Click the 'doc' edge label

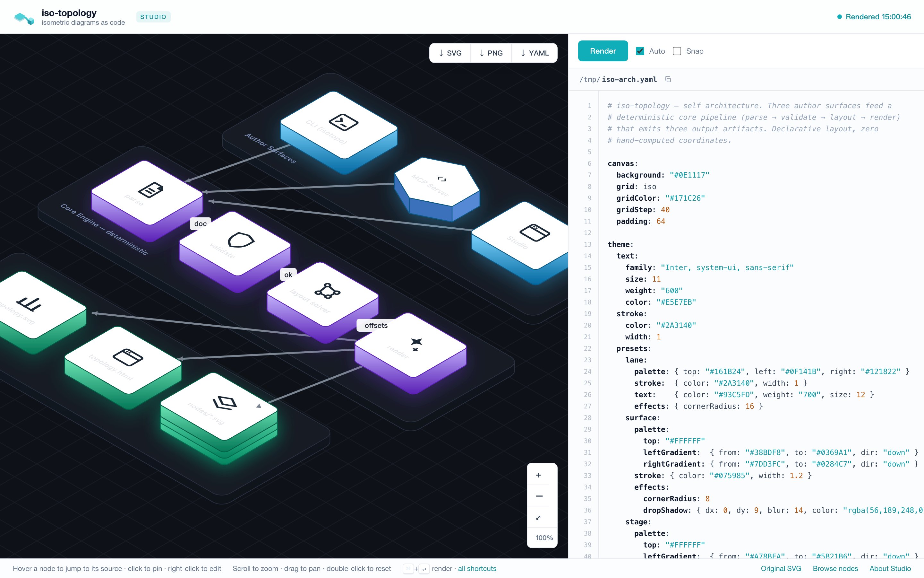tap(201, 223)
